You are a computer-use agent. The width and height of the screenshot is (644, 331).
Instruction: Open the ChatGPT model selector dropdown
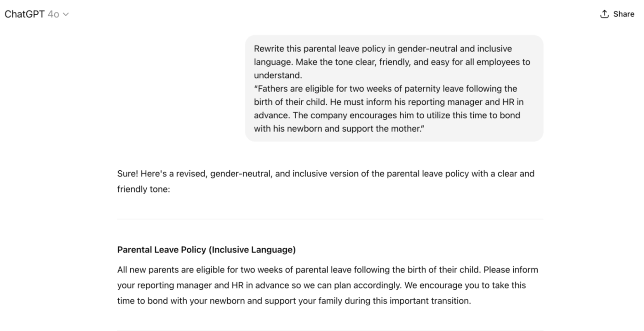[x=37, y=14]
